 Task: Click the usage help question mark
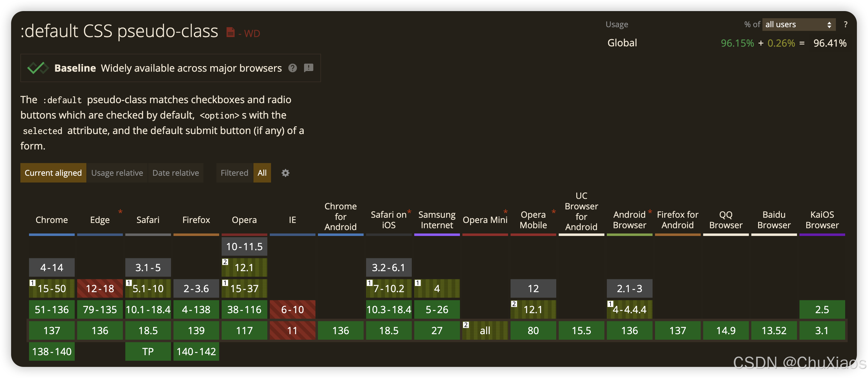click(845, 24)
